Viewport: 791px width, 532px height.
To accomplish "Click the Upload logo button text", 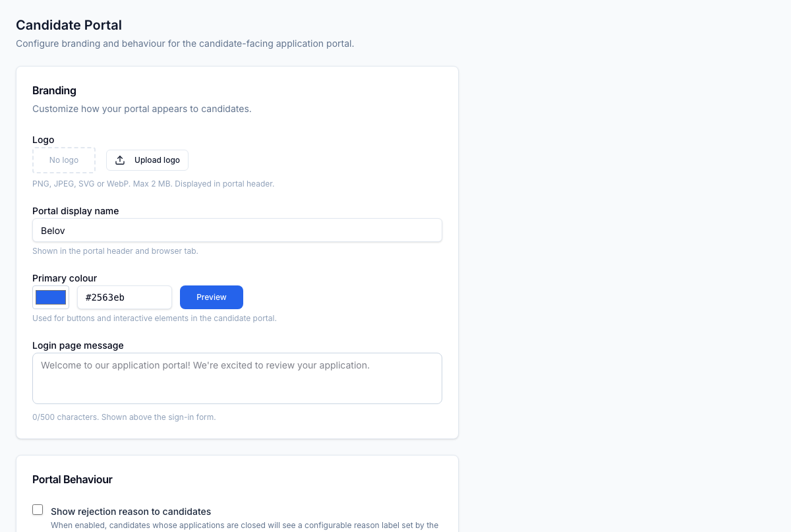I will [157, 160].
